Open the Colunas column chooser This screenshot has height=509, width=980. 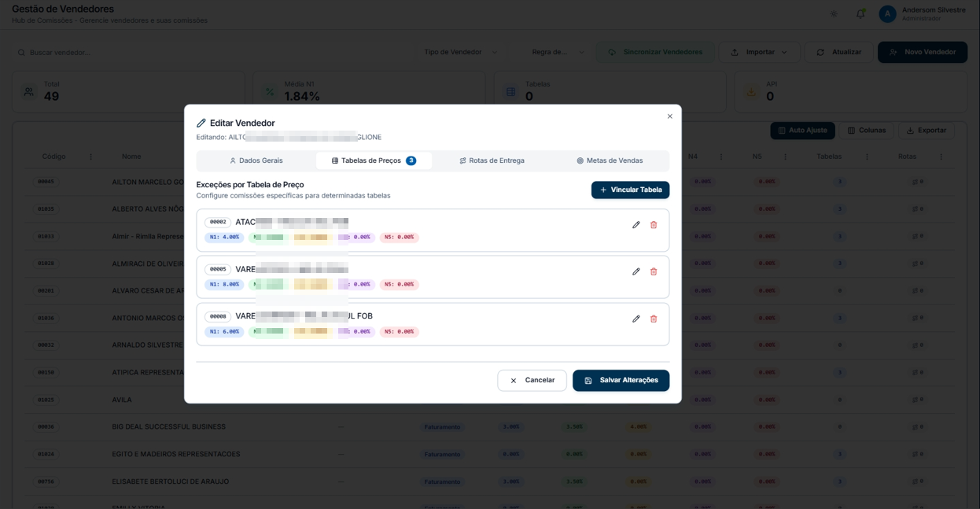(x=866, y=131)
